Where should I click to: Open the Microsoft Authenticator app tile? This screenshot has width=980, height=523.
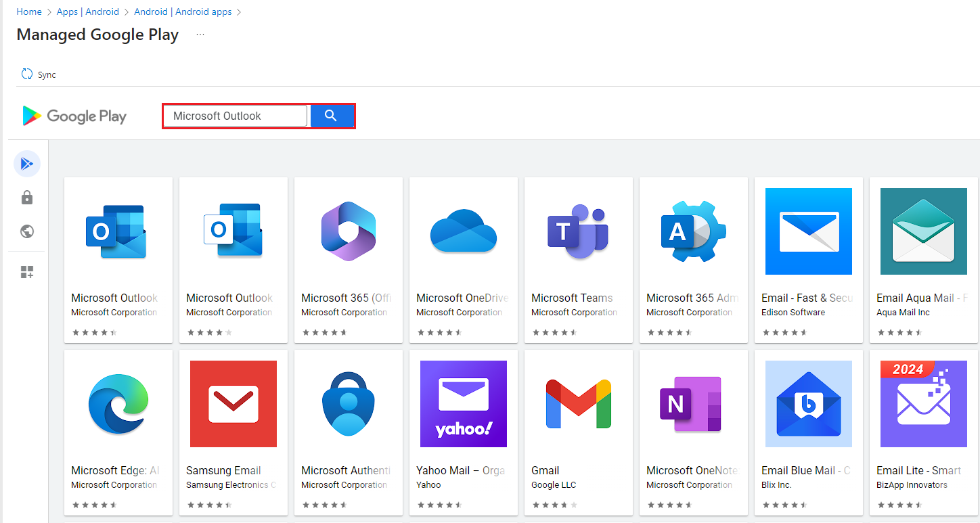(348, 404)
